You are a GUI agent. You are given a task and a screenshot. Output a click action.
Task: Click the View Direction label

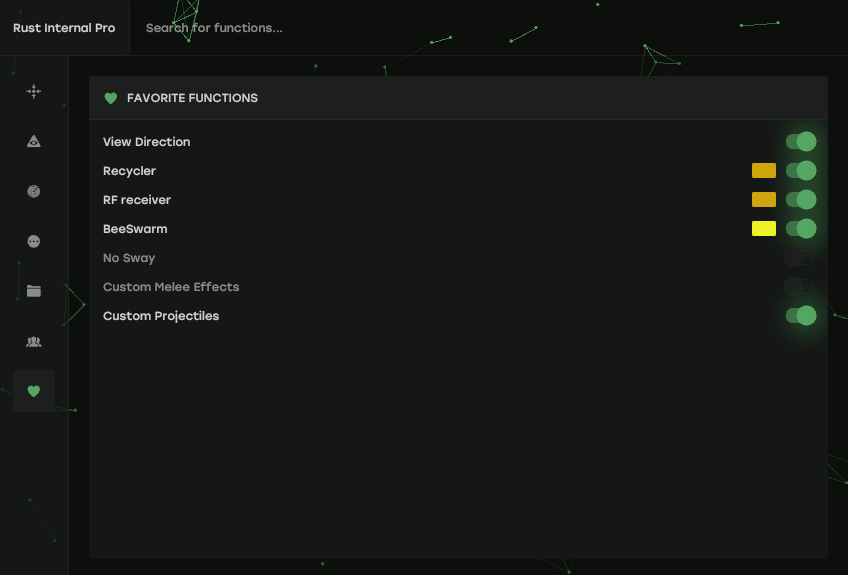pyautogui.click(x=147, y=142)
